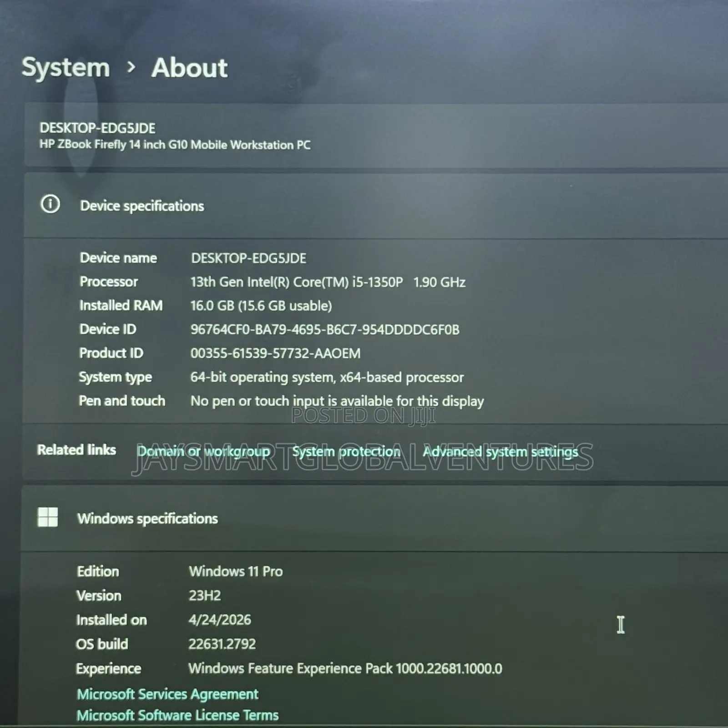Click the Experience label
The width and height of the screenshot is (728, 728).
click(x=108, y=668)
